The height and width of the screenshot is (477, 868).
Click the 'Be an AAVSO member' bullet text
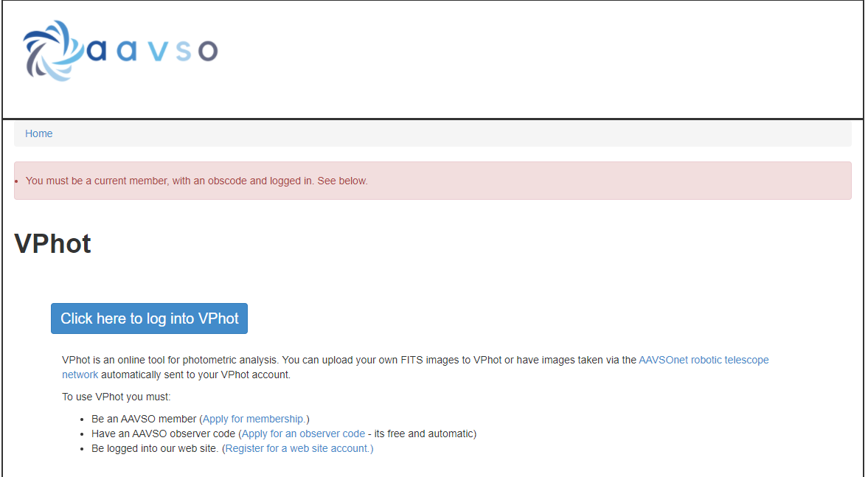[144, 419]
